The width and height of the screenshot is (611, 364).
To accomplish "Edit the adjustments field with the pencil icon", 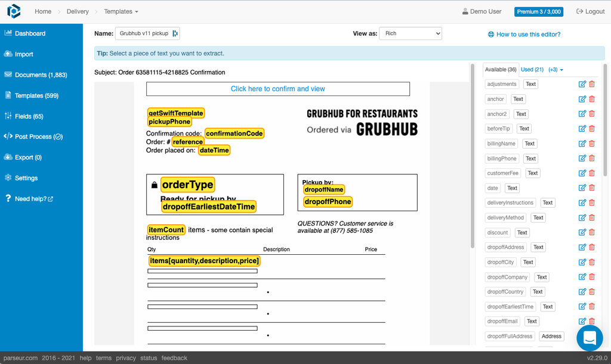I will [x=582, y=84].
